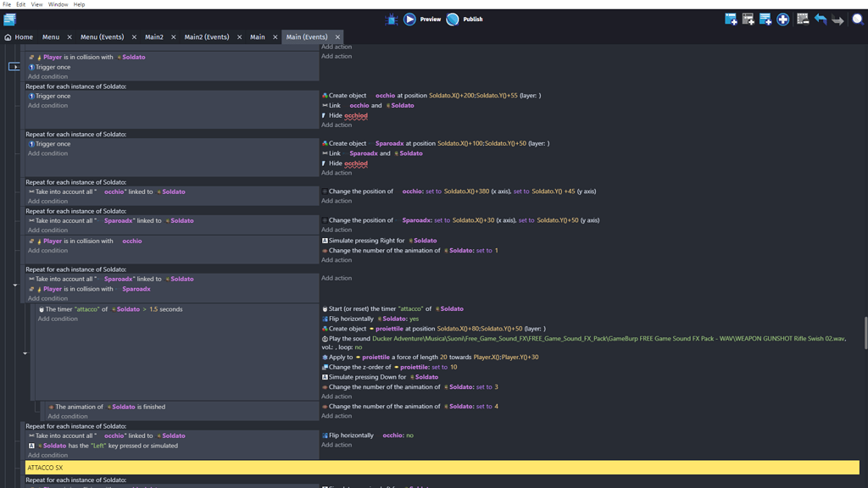The image size is (868, 488).
Task: Redo the last edit with the redo arrow
Action: (837, 19)
